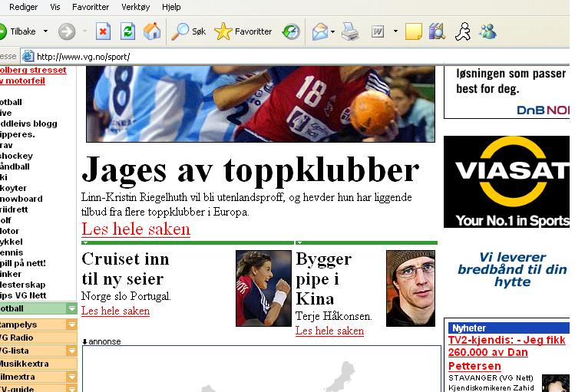
Task: Select Sykkel in the sports sidebar
Action: (x=12, y=242)
